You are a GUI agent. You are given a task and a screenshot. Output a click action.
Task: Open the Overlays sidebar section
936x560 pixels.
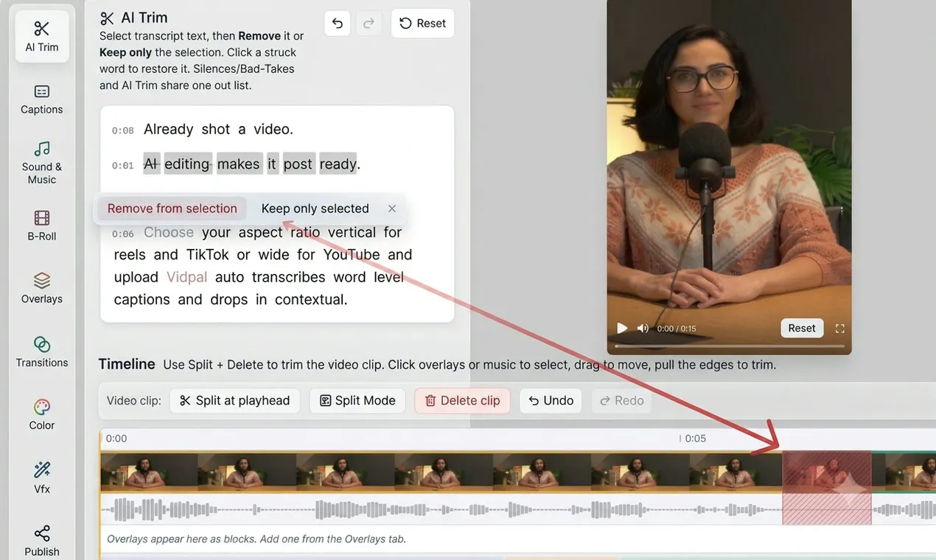(42, 288)
